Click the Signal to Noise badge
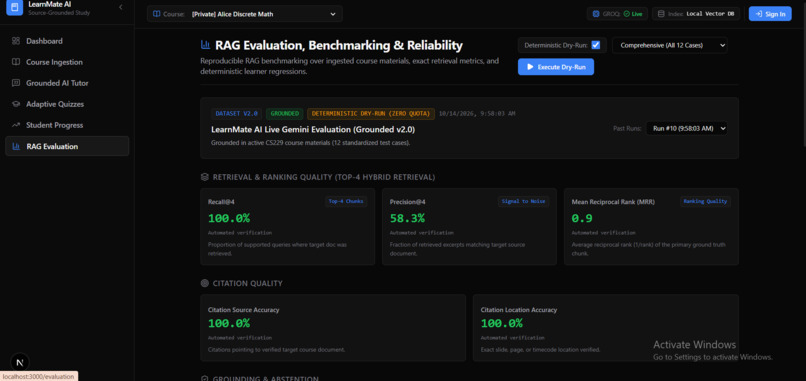The height and width of the screenshot is (381, 806). point(523,202)
